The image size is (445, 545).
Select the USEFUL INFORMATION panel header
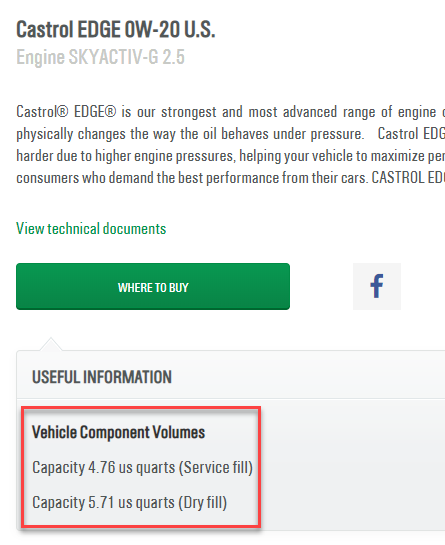[102, 377]
